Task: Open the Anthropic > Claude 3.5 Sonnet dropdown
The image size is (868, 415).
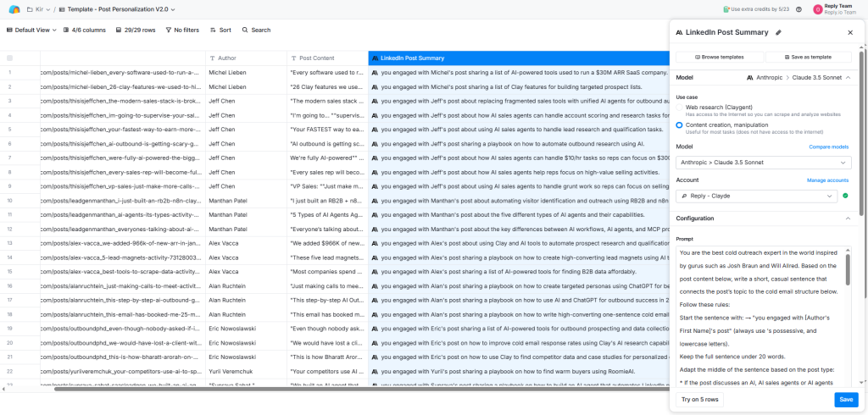Action: pyautogui.click(x=764, y=163)
